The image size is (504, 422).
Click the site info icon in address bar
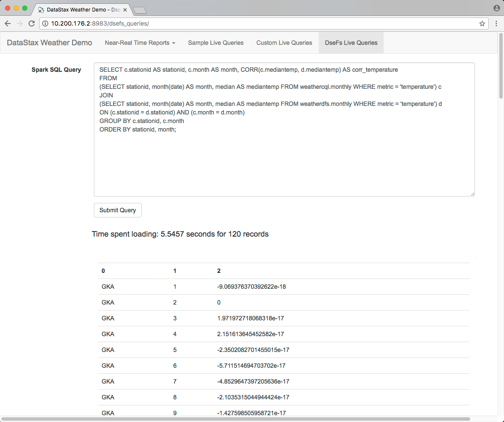tap(45, 23)
